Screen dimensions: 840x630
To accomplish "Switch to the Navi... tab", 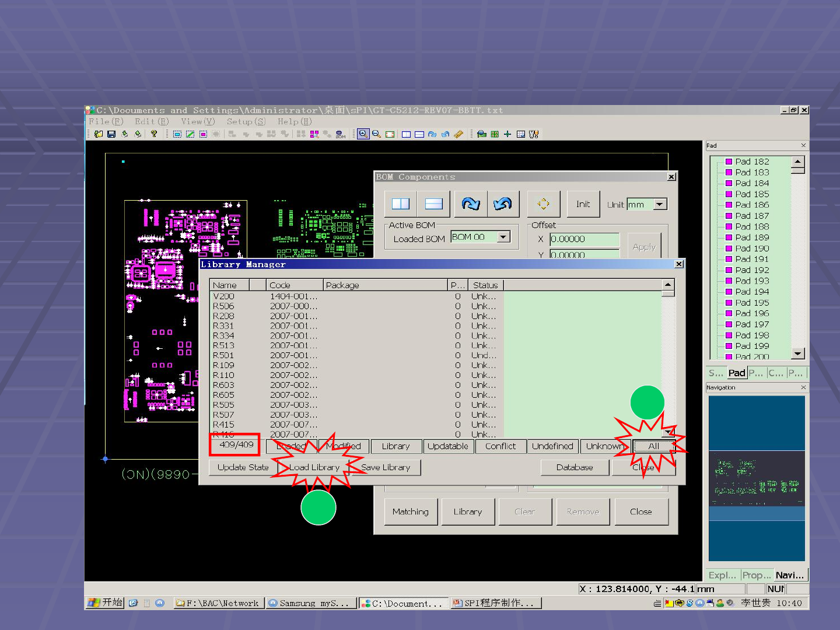I will pyautogui.click(x=790, y=575).
